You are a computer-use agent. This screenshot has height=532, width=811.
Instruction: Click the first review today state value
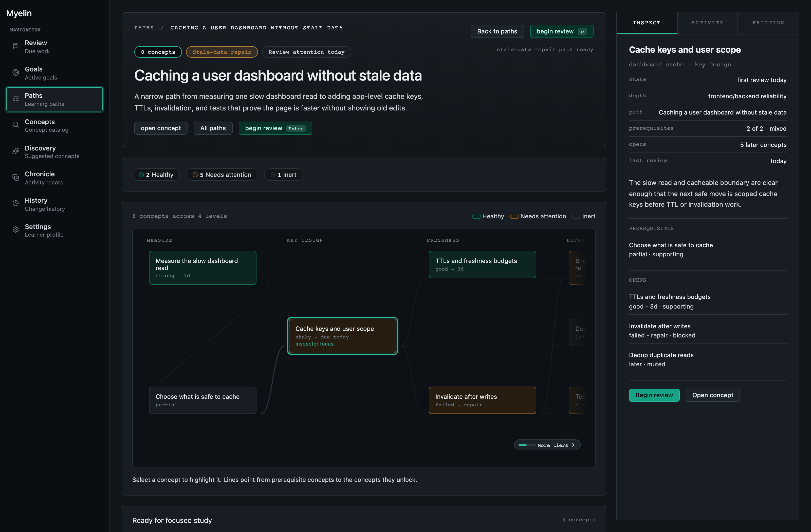762,80
